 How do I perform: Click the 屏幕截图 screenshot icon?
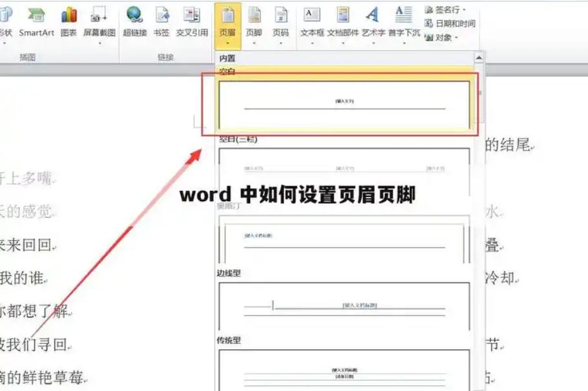pyautogui.click(x=100, y=16)
